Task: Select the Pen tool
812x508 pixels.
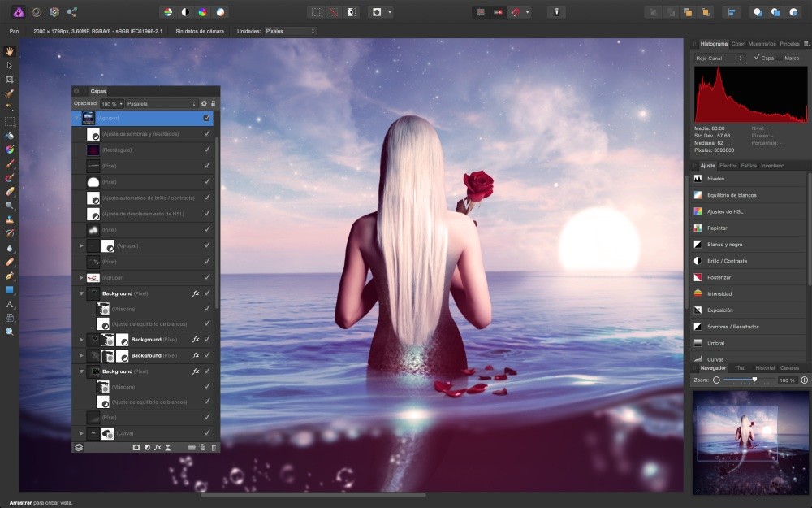Action: (9, 276)
